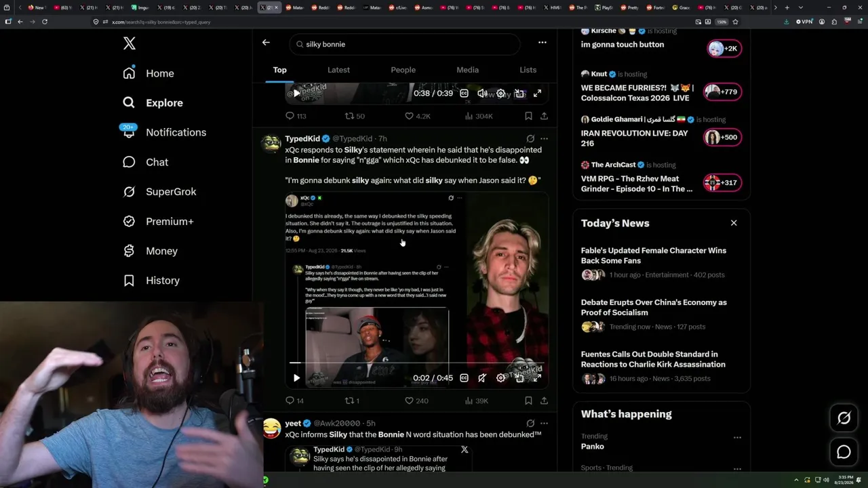Open the Chat section
This screenshot has height=488, width=868.
coord(145,162)
